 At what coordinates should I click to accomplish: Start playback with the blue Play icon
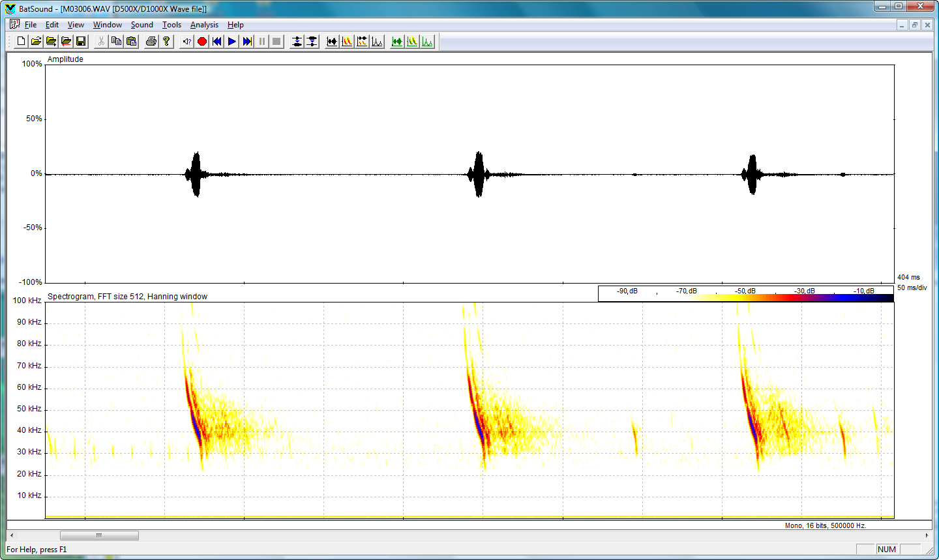[232, 41]
